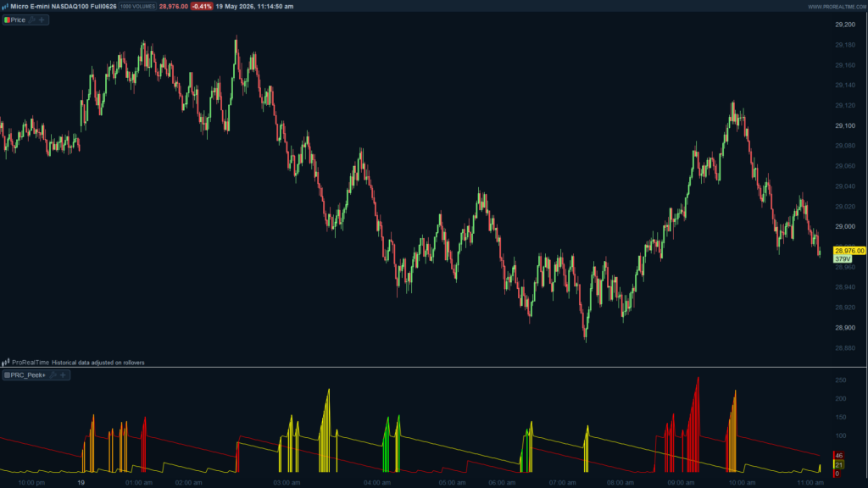Image resolution: width=868 pixels, height=488 pixels.
Task: Click the 29,200 price axis label
Action: point(845,25)
